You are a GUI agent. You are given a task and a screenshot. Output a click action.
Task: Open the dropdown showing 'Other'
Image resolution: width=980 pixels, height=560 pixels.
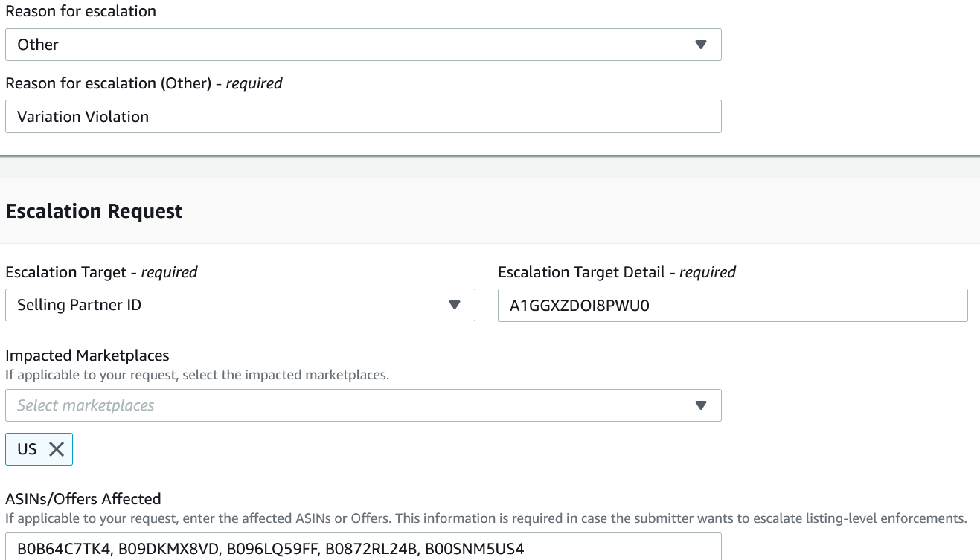coord(363,45)
